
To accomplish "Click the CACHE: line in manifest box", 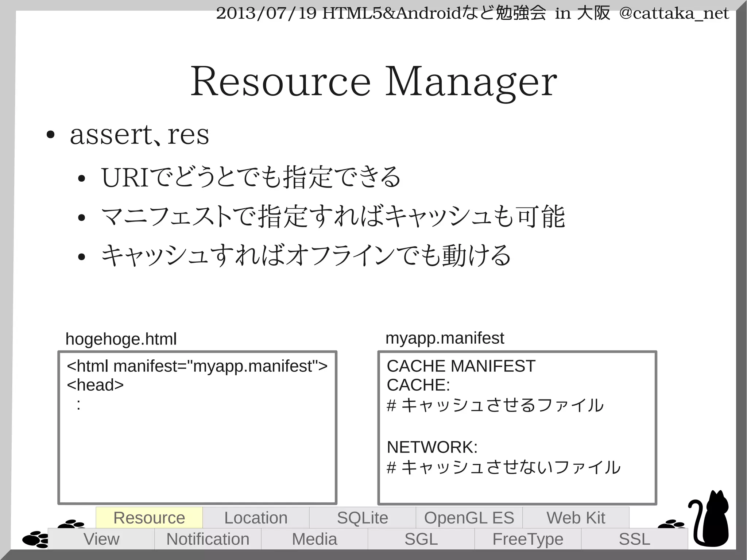I will [x=418, y=385].
